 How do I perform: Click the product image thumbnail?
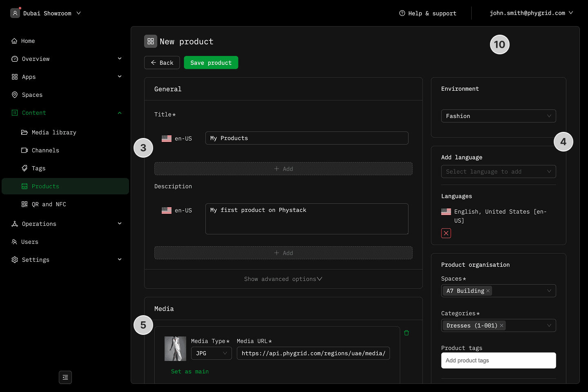point(175,349)
